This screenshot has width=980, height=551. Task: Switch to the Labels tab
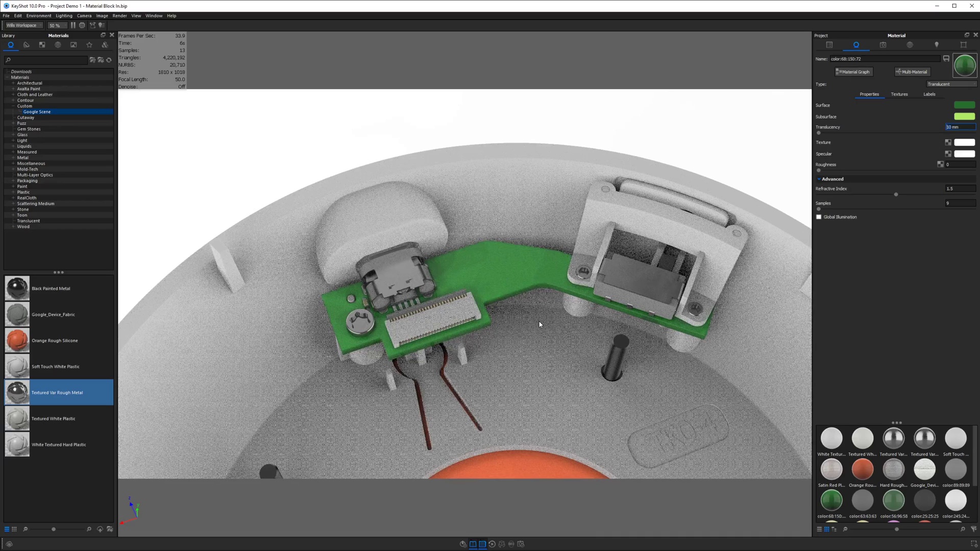[929, 94]
